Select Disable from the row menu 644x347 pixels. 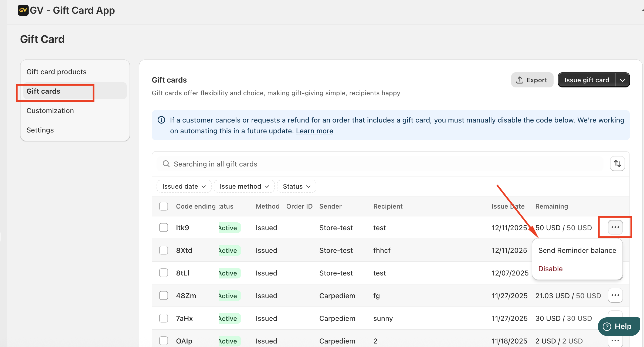[550, 269]
